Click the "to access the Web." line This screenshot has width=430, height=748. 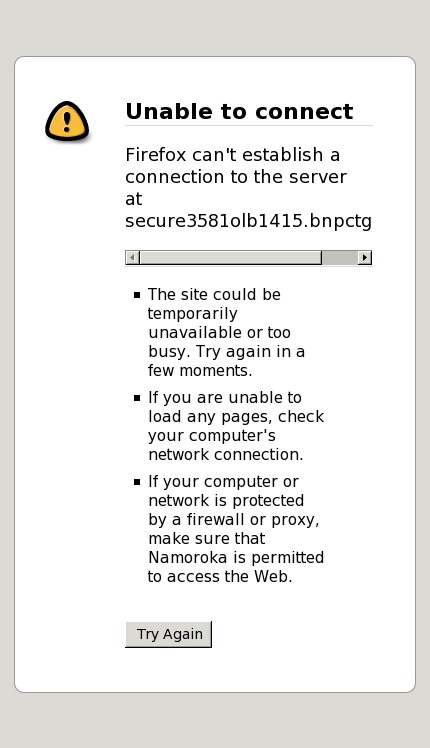tap(220, 576)
